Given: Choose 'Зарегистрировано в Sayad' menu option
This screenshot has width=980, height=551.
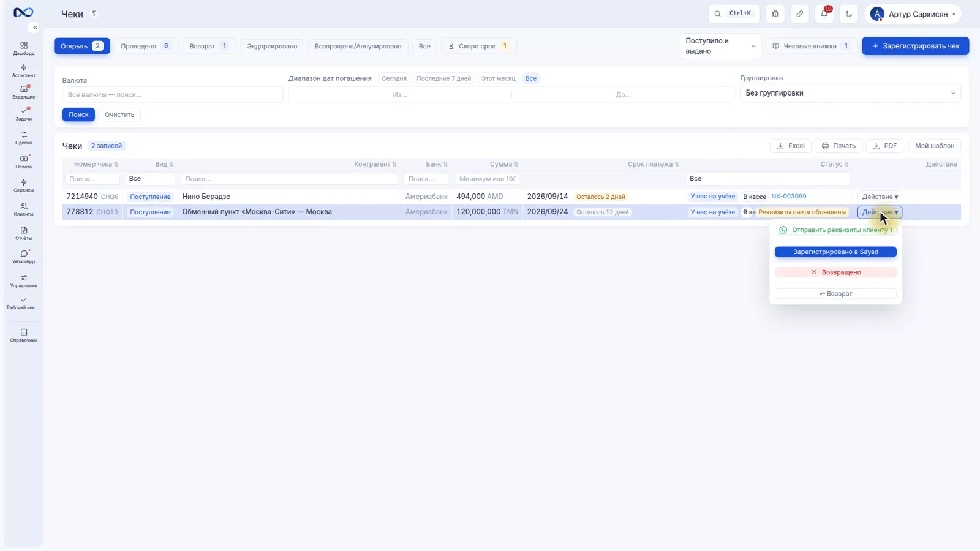Looking at the screenshot, I should [x=835, y=252].
